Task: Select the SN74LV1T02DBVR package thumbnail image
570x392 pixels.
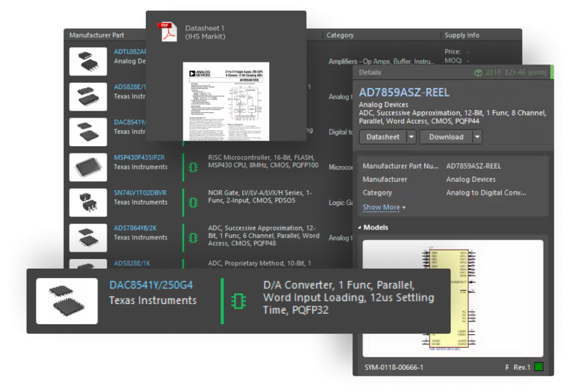Action: (x=88, y=202)
